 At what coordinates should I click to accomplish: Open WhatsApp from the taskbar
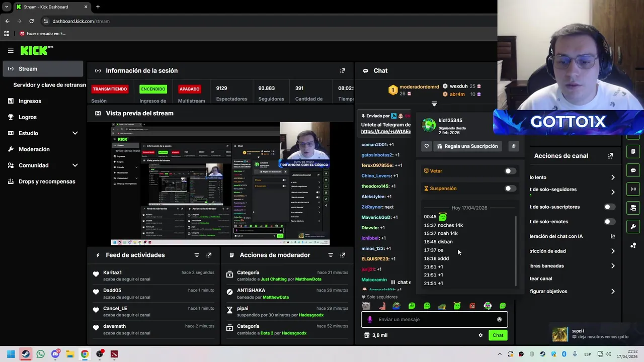click(x=40, y=354)
